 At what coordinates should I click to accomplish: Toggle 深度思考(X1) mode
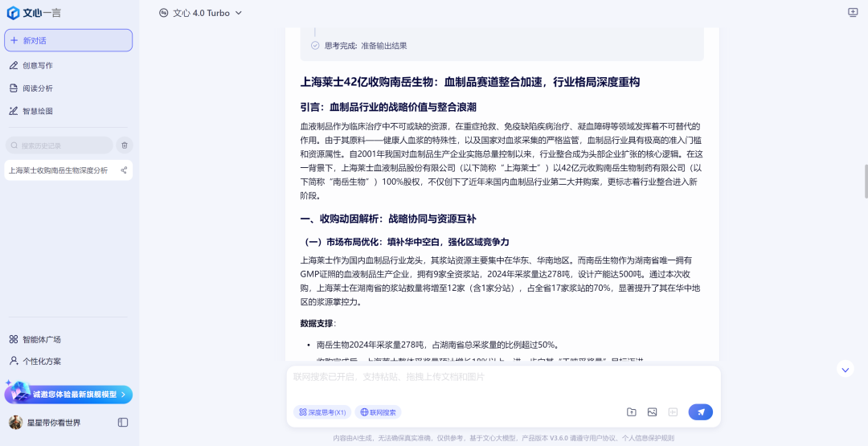[x=322, y=412]
